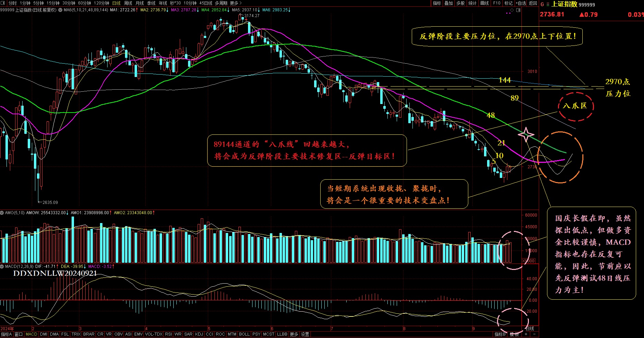Click the 返回 back button
The width and height of the screenshot is (644, 338).
pos(533,3)
